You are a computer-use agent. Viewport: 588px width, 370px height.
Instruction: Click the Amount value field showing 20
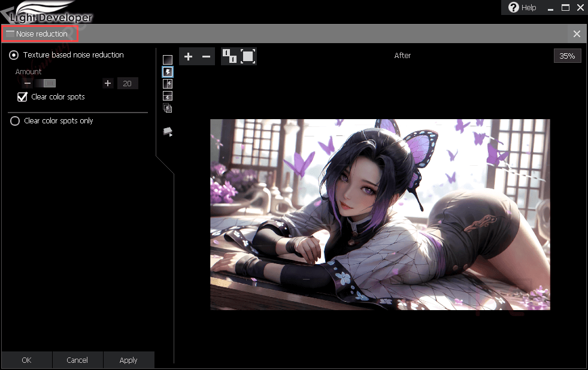[x=128, y=83]
